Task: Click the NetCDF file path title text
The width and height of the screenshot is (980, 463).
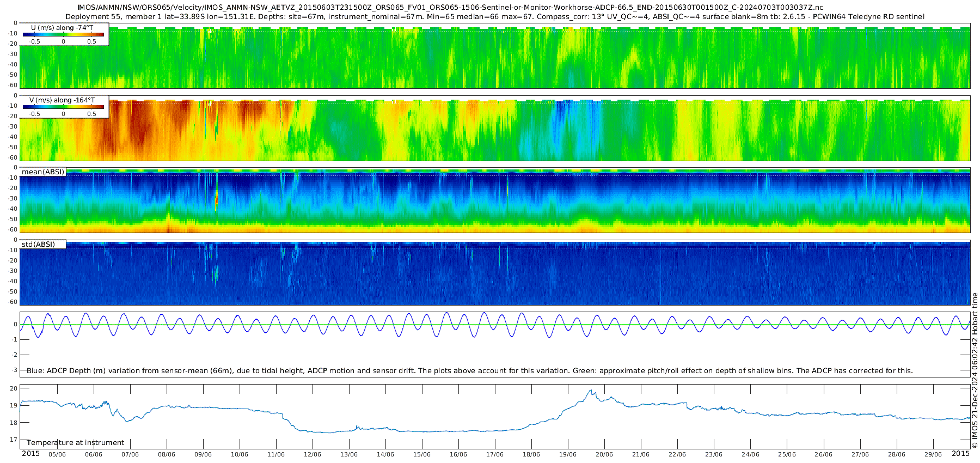Action: pyautogui.click(x=450, y=8)
